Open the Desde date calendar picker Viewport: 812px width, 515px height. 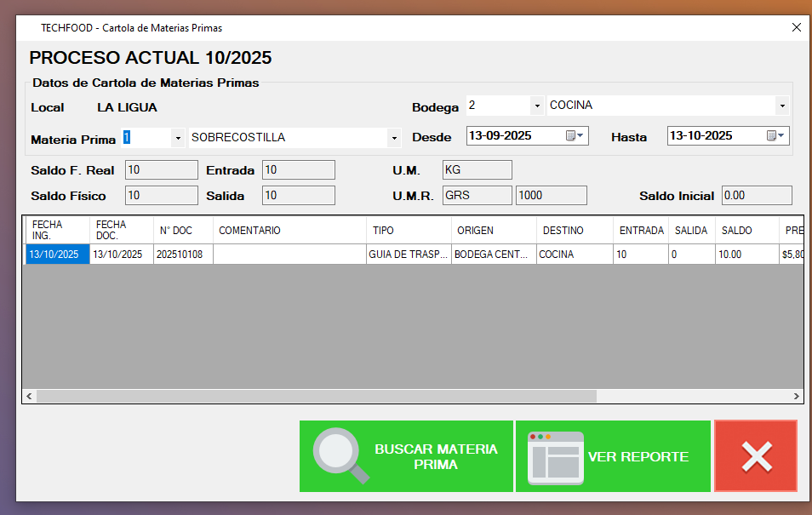click(575, 136)
